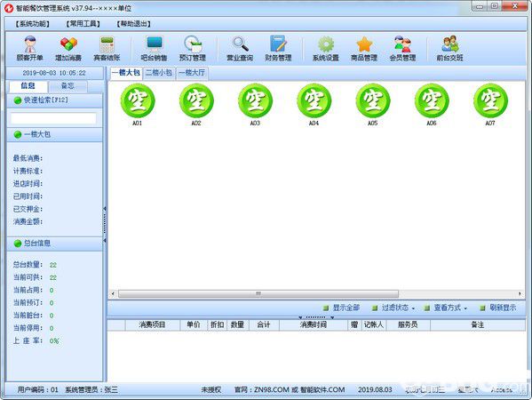Click 前台交班 shift handover icon
This screenshot has width=532, height=400.
coord(450,49)
